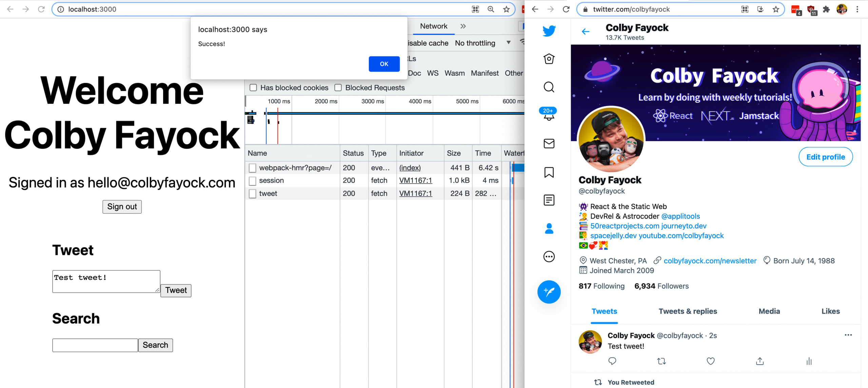Image resolution: width=868 pixels, height=388 pixels.
Task: Sort network table by Status column
Action: click(353, 153)
